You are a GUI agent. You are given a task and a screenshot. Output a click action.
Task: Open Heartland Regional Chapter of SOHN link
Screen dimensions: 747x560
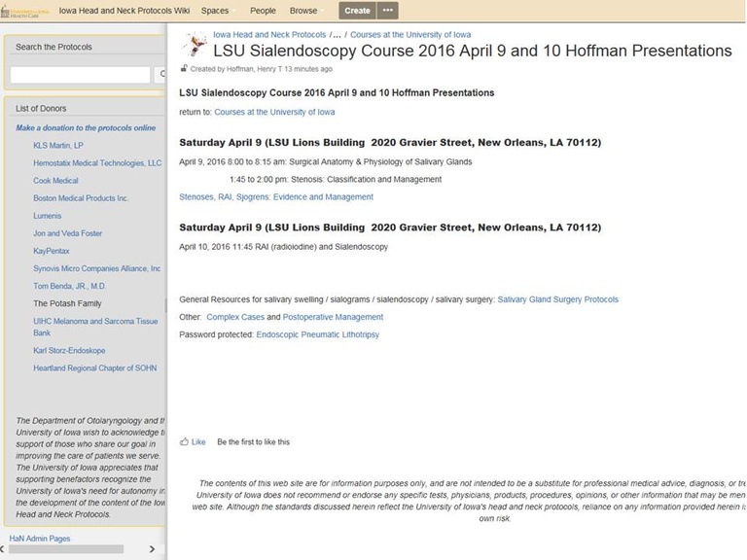(x=94, y=368)
